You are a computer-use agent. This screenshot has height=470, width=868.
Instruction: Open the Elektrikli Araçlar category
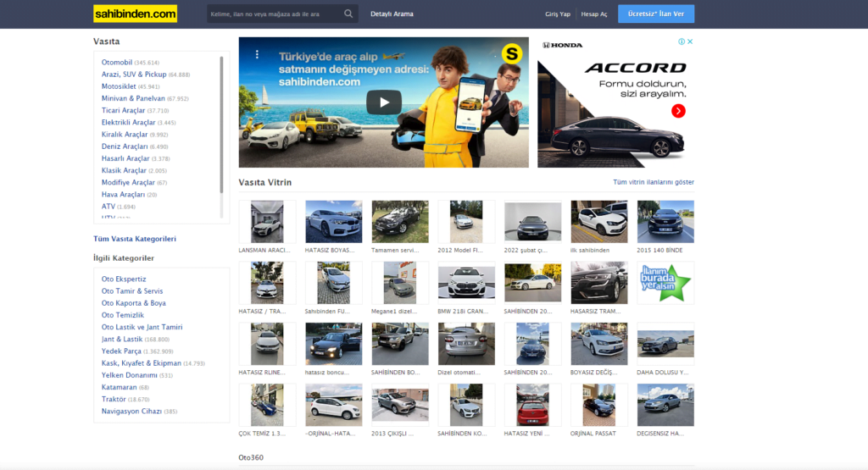pyautogui.click(x=128, y=123)
